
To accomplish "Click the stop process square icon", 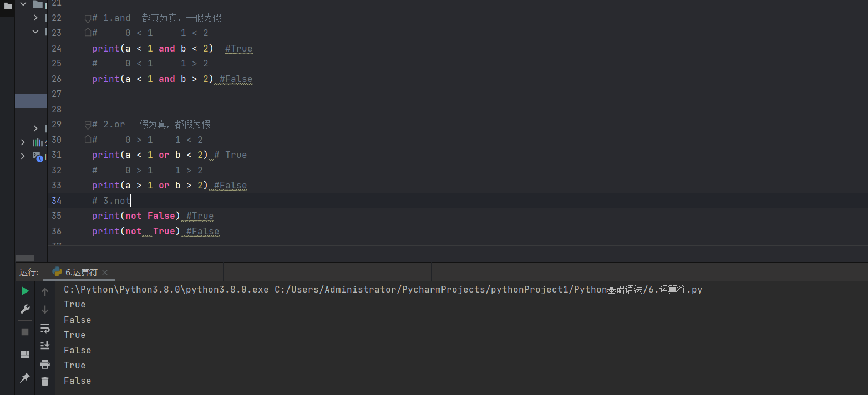I will [x=25, y=331].
